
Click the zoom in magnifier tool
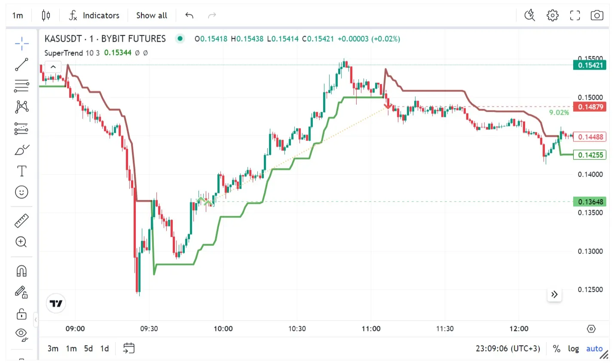pyautogui.click(x=21, y=242)
